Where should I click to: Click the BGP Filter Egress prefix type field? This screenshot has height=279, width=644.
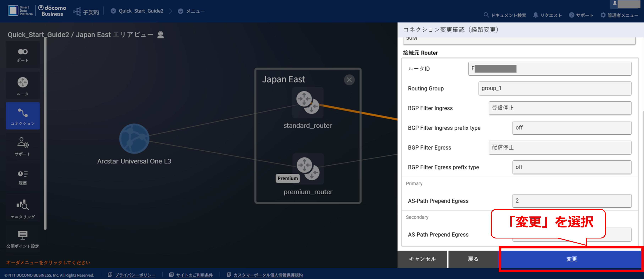pyautogui.click(x=572, y=167)
